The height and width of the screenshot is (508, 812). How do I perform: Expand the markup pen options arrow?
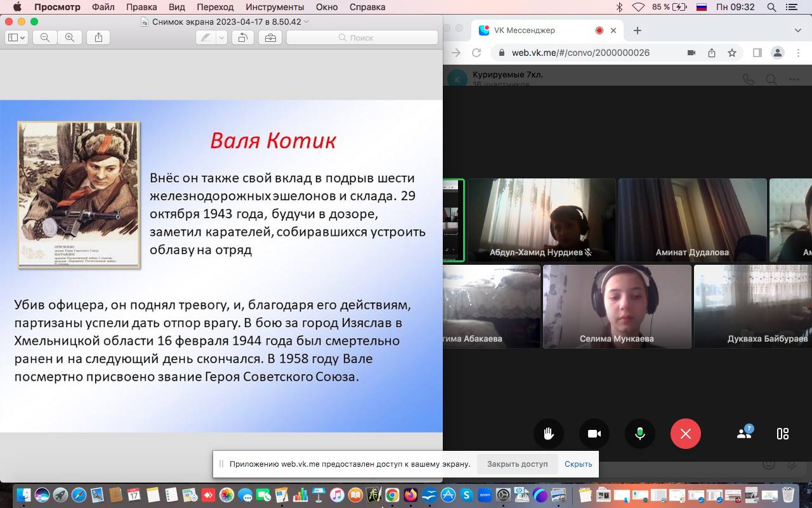(x=221, y=37)
